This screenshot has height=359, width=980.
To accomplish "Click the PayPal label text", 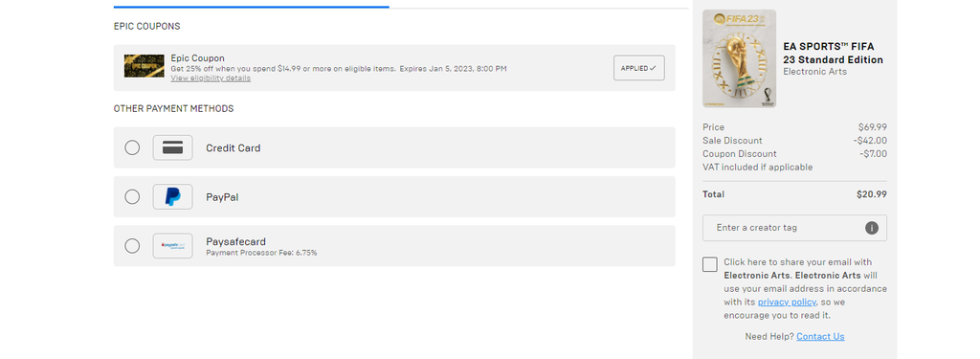I will click(222, 197).
